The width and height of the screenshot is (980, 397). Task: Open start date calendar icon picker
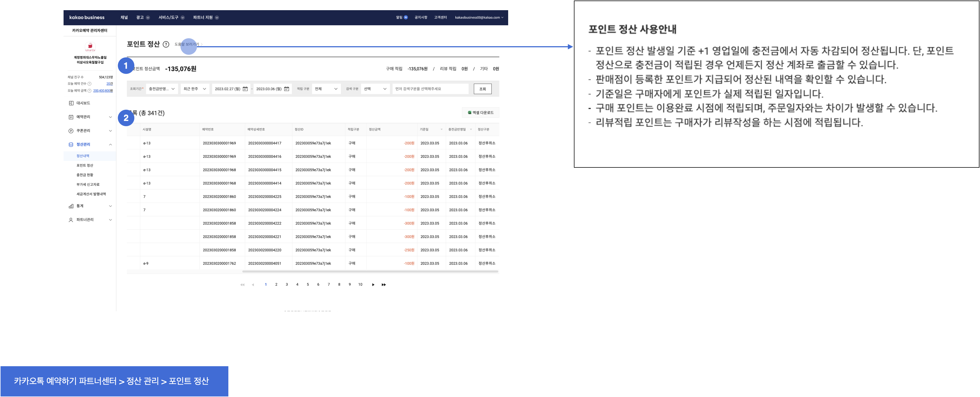pyautogui.click(x=245, y=89)
